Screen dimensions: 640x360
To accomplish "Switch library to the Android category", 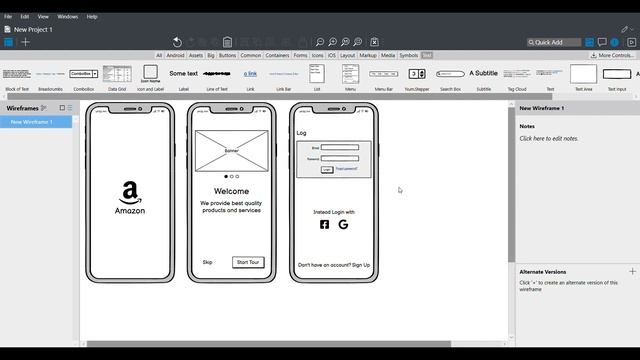I will coord(175,55).
